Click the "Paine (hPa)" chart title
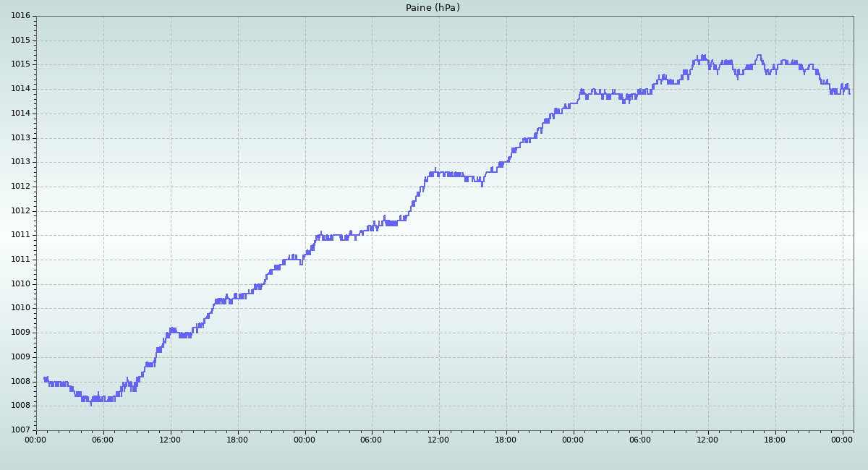This screenshot has height=470, width=868. point(433,8)
